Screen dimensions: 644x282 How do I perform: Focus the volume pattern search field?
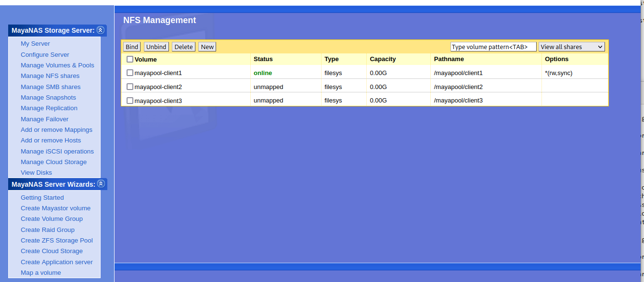[493, 47]
